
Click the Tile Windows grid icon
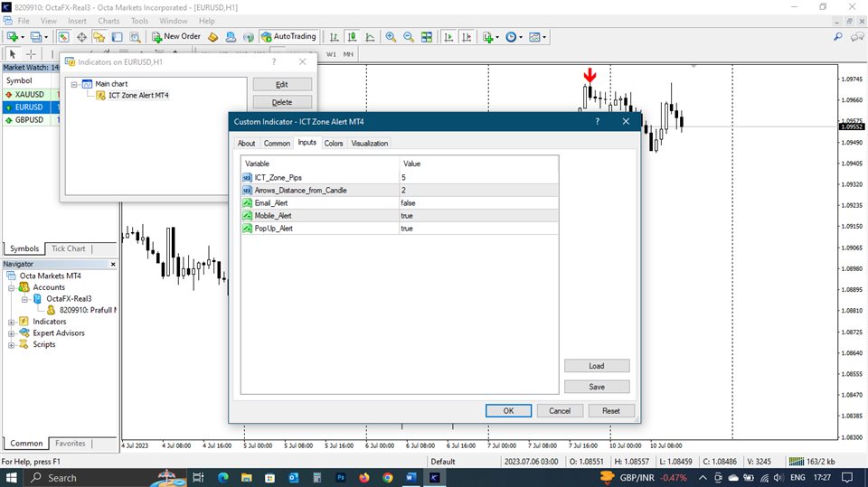427,37
